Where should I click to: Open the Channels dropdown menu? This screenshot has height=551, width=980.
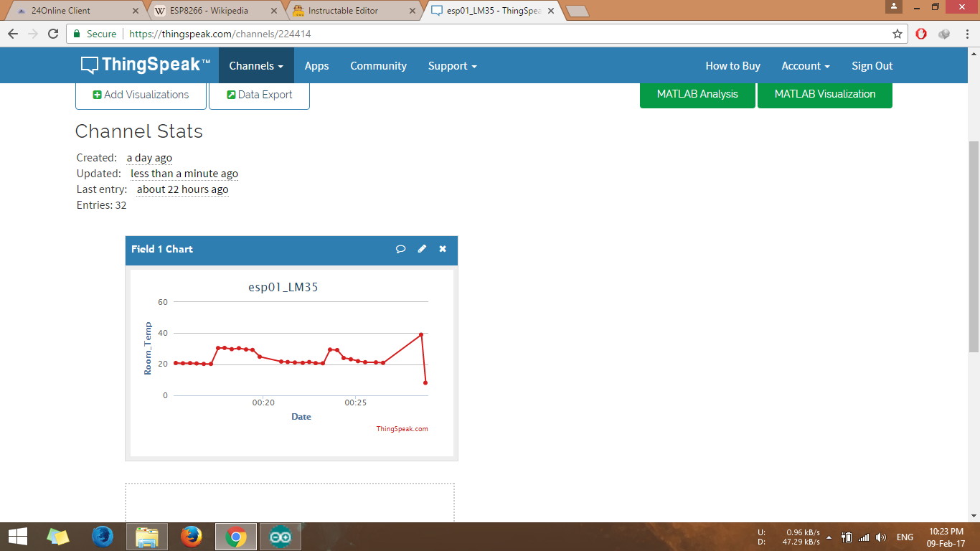coord(255,65)
